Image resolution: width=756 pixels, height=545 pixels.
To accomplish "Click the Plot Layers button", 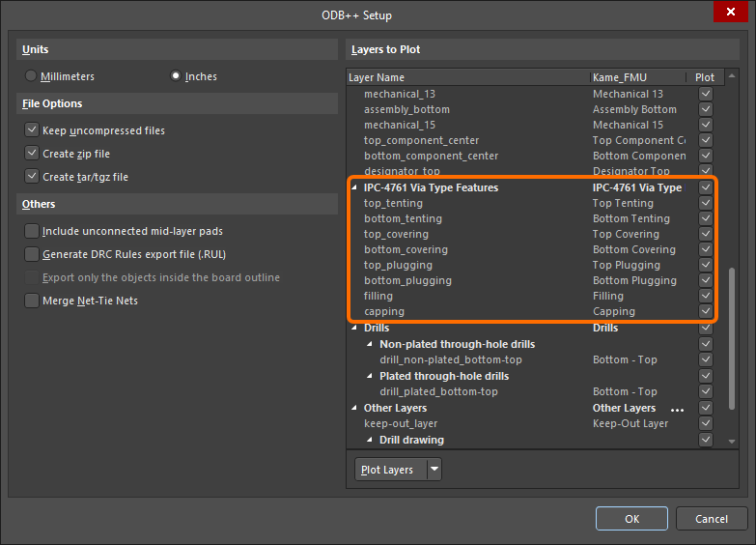I will (387, 470).
